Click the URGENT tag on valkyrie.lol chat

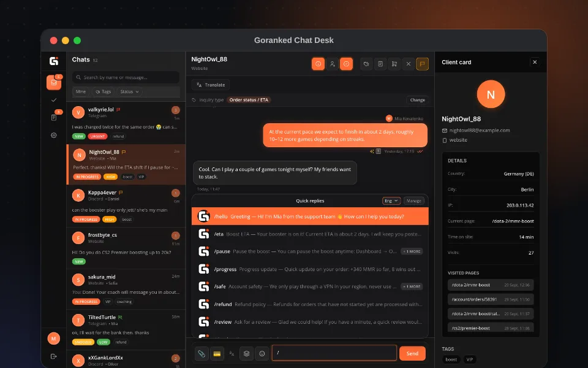[97, 136]
